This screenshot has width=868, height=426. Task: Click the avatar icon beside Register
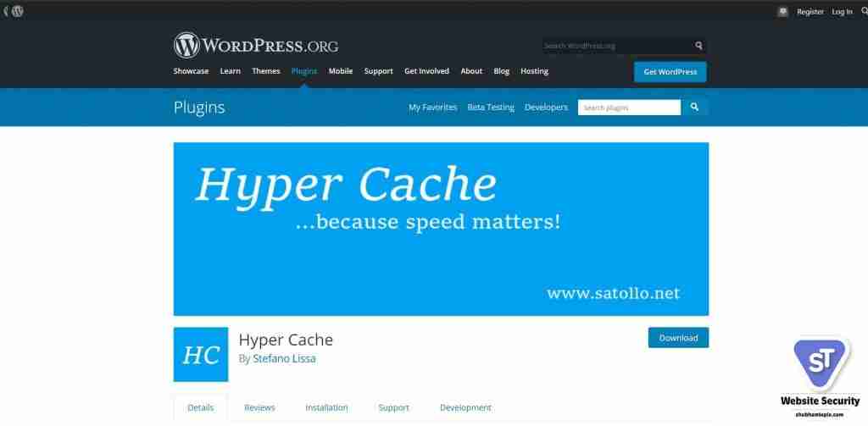(x=782, y=12)
